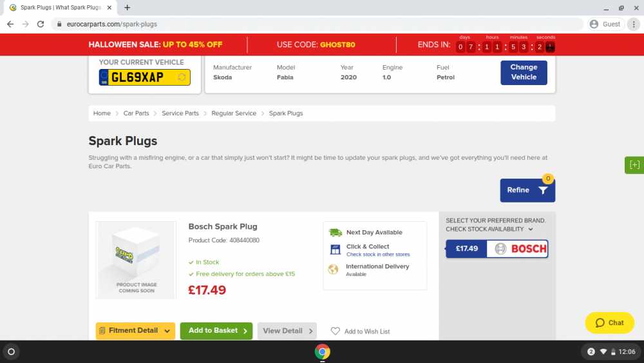Open Bosch Spark Plug title link

(223, 226)
